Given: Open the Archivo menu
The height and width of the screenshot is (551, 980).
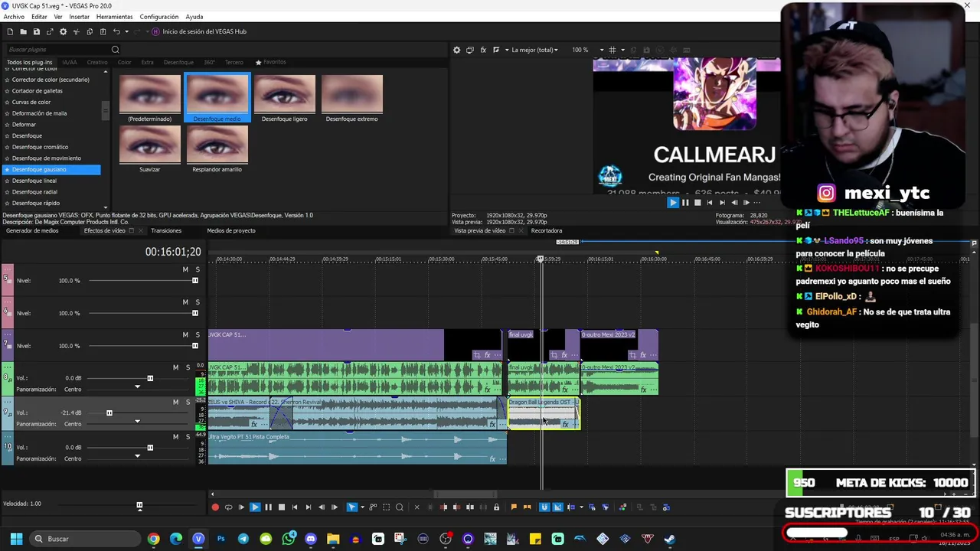Looking at the screenshot, I should click(x=14, y=17).
